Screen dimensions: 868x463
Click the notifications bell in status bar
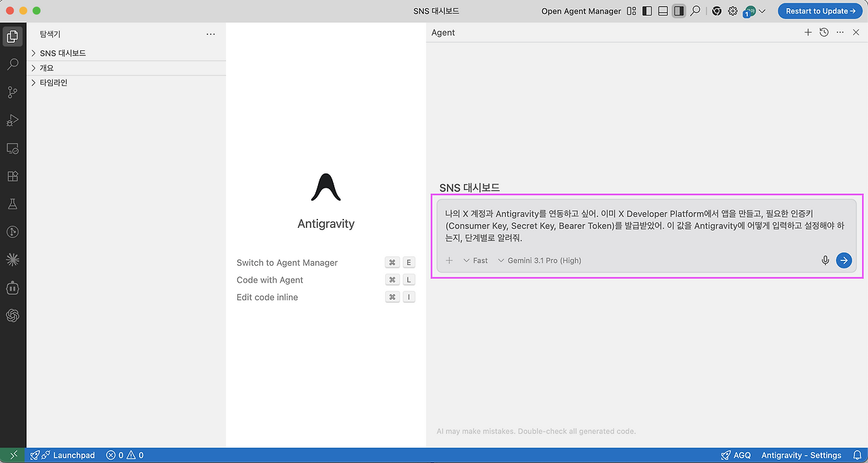856,455
